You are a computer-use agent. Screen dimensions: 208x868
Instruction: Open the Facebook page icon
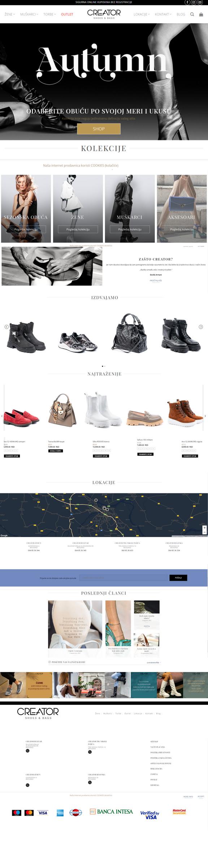pos(187,2)
